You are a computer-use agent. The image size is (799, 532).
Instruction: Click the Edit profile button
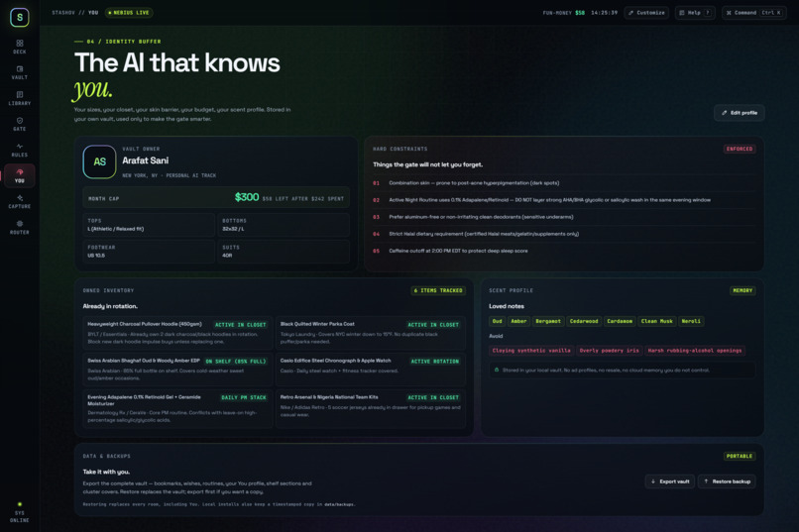[739, 113]
